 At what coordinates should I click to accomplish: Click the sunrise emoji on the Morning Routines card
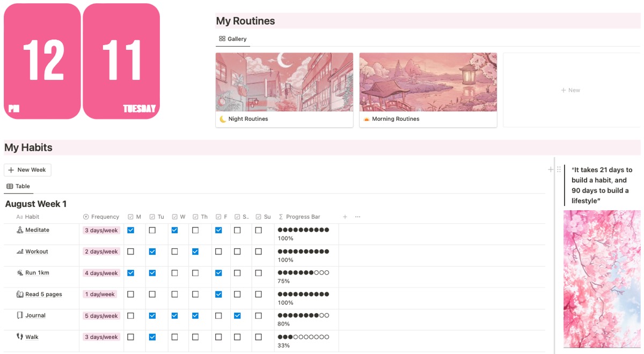click(x=368, y=119)
